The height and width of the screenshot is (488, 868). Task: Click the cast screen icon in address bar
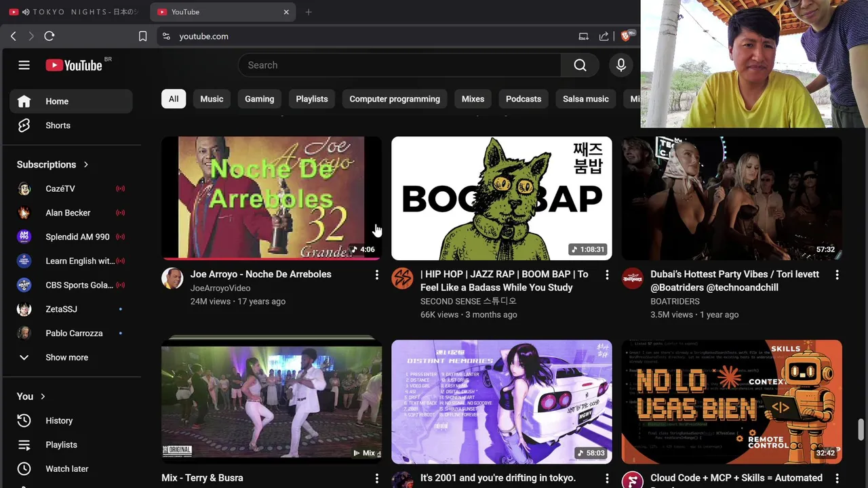pyautogui.click(x=583, y=36)
